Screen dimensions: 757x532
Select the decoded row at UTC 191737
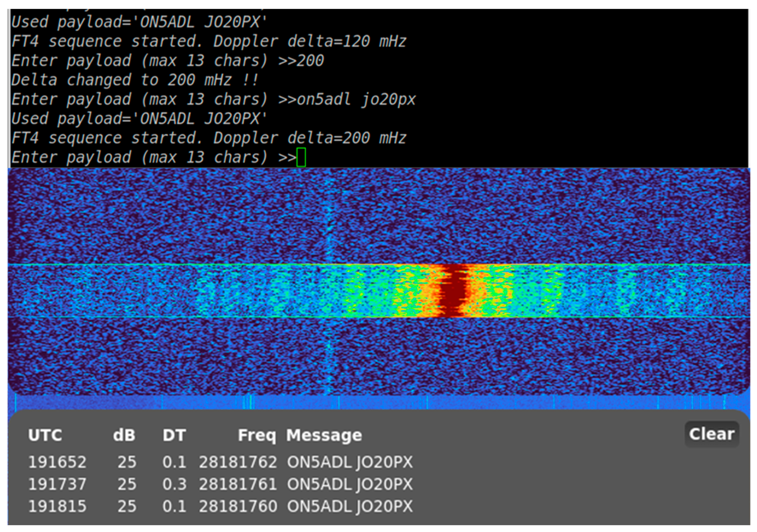(57, 484)
